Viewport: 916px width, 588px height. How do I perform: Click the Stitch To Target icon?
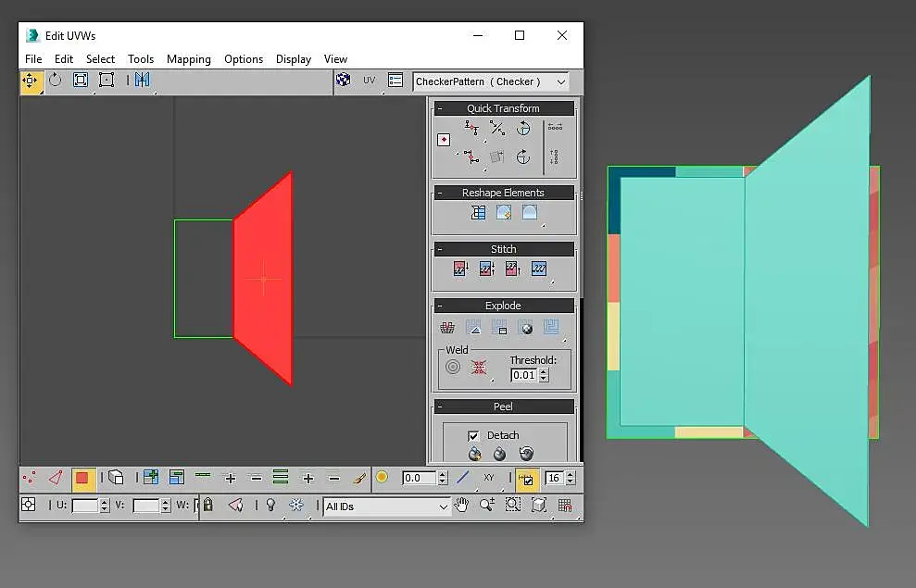460,269
